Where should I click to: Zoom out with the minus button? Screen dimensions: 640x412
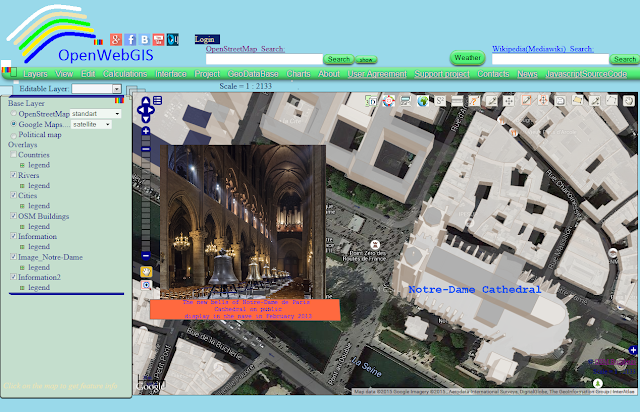146,256
